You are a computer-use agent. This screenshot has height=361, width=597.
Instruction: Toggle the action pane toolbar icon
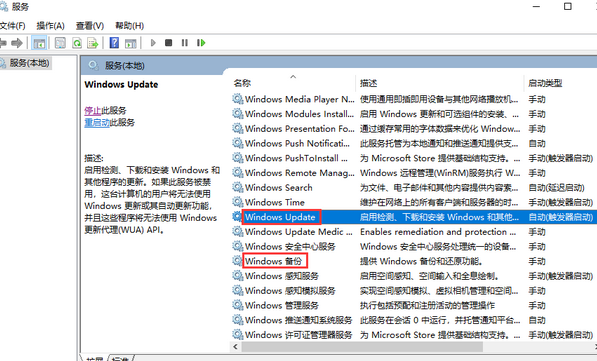point(131,43)
